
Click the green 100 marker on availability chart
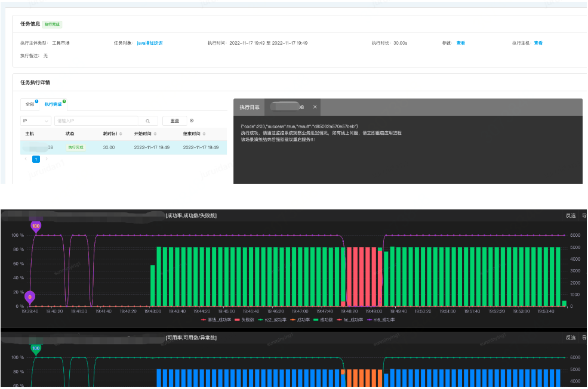click(x=36, y=348)
